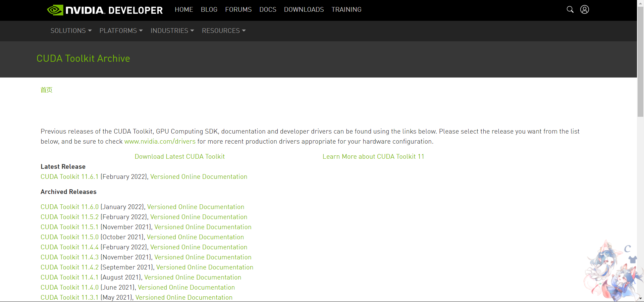Click the Archived Releases heading
644x302 pixels.
pos(68,192)
